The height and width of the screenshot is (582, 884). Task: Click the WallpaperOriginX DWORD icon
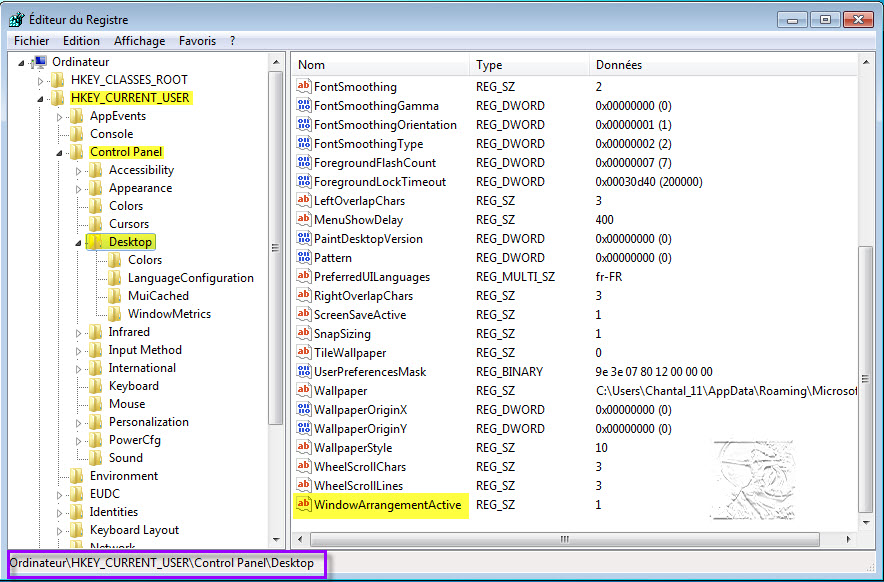point(304,409)
